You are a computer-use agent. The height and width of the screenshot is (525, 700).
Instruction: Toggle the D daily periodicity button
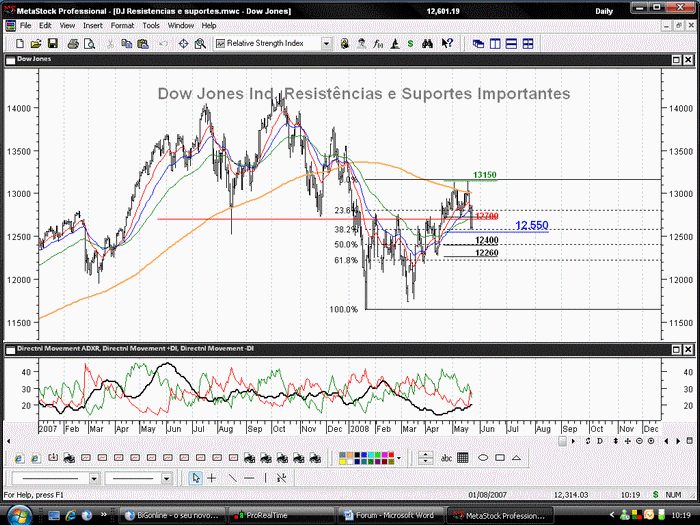600,441
